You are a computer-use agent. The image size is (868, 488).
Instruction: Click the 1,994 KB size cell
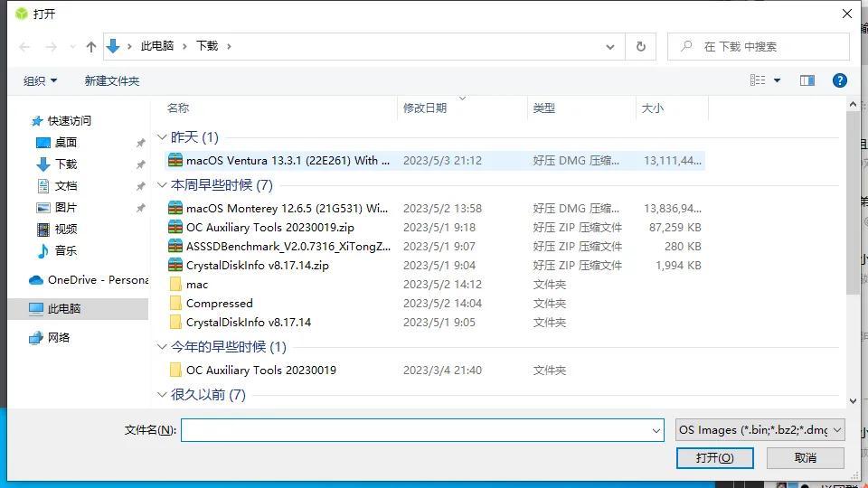pyautogui.click(x=678, y=265)
